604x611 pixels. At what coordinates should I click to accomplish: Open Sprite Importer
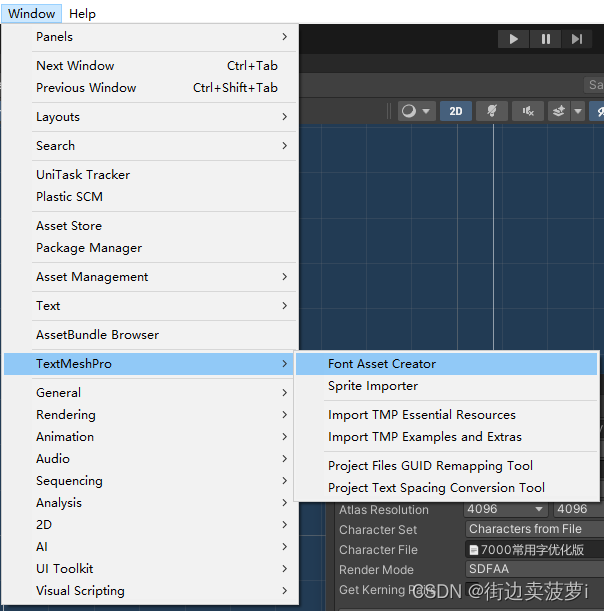[447, 386]
